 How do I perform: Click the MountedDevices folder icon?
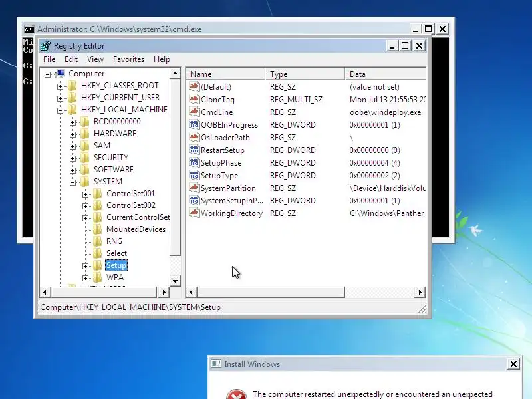coord(97,229)
